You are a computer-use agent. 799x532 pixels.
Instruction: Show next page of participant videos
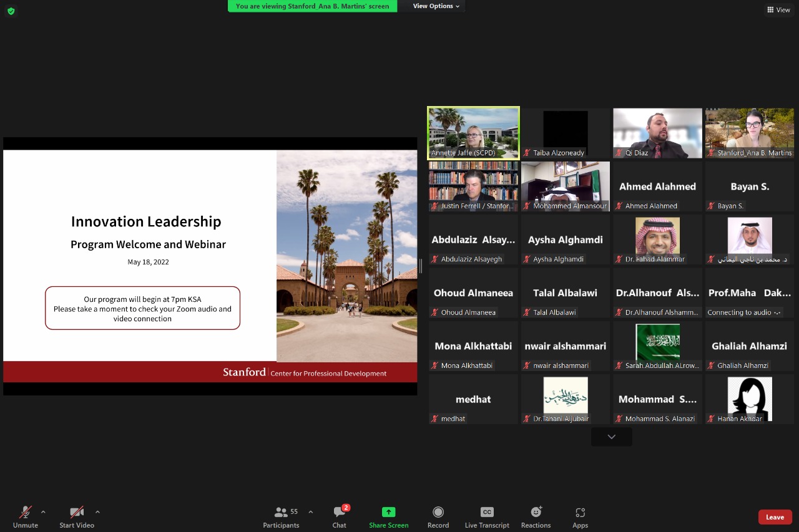point(611,437)
